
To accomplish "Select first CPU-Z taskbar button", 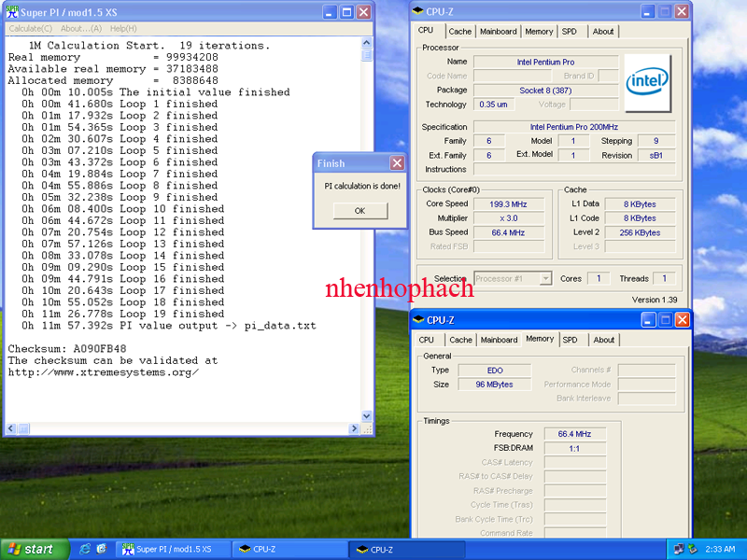I will click(289, 549).
